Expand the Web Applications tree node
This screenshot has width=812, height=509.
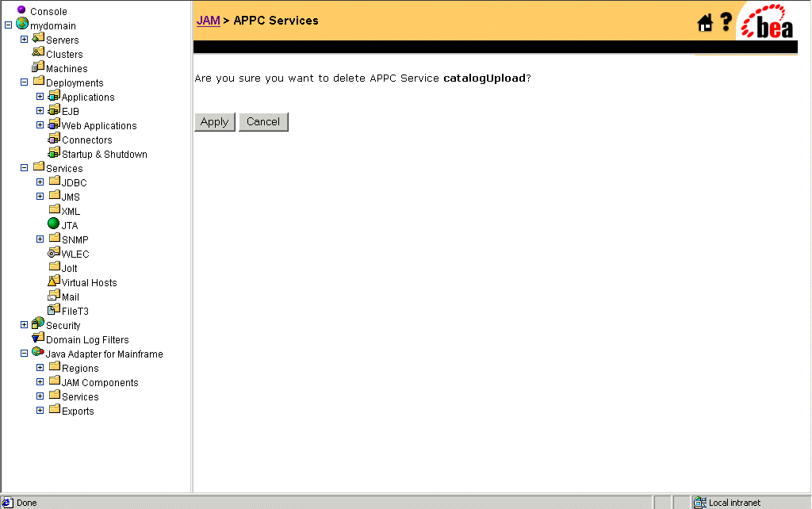40,124
